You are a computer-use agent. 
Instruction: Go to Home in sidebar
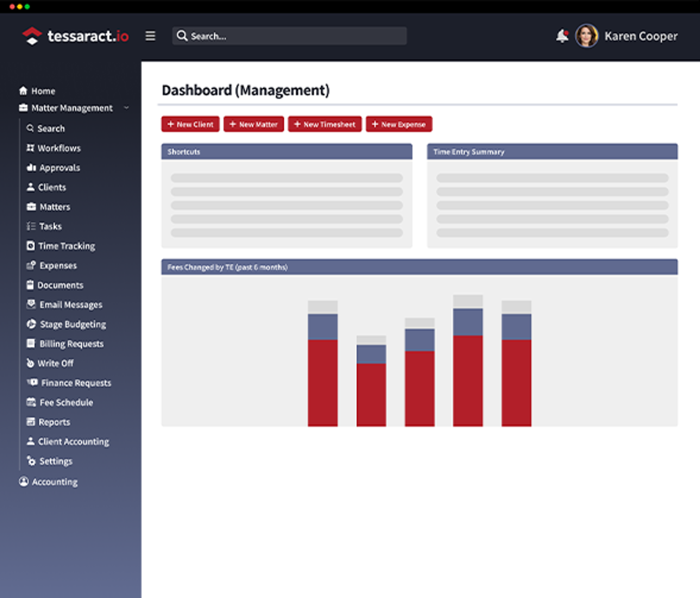[43, 91]
